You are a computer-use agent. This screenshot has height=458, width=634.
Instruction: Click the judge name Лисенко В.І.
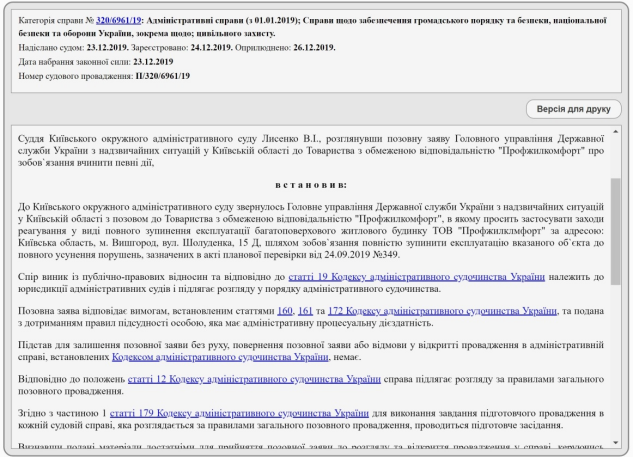[x=291, y=139]
